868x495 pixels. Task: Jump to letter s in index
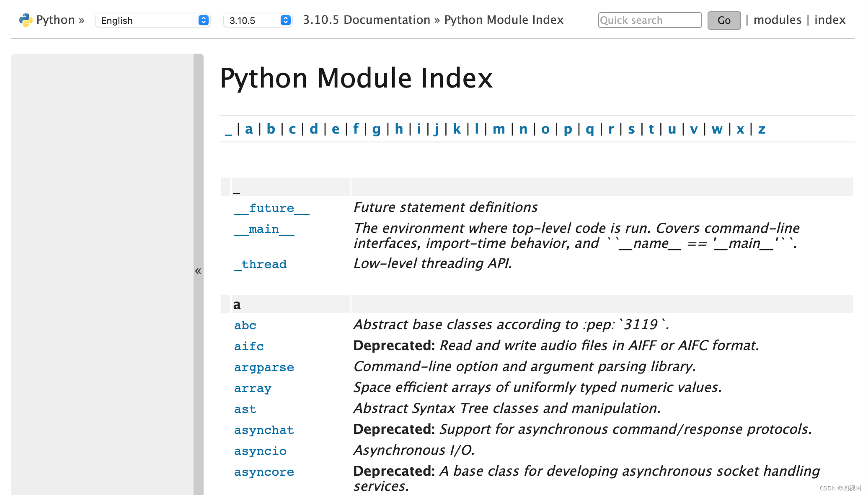point(631,129)
